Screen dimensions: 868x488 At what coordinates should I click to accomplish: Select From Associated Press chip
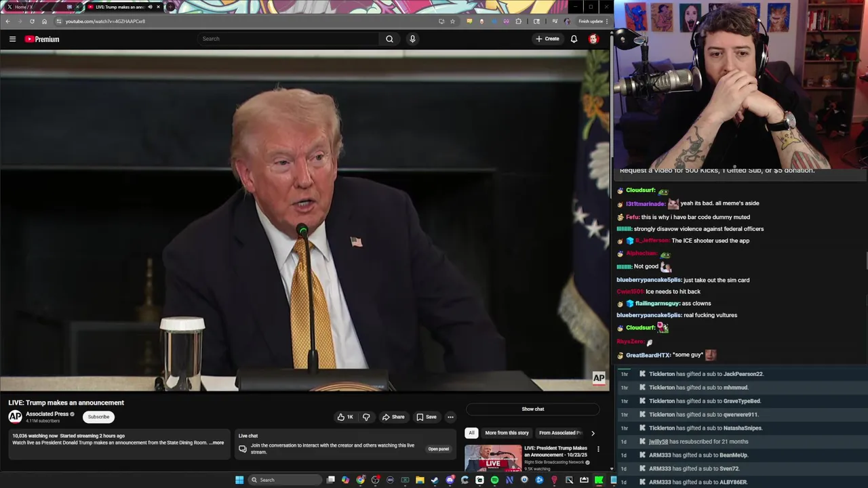(560, 432)
